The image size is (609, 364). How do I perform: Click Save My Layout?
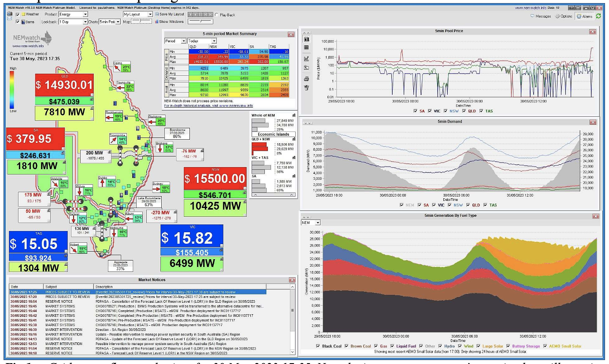[x=170, y=15]
